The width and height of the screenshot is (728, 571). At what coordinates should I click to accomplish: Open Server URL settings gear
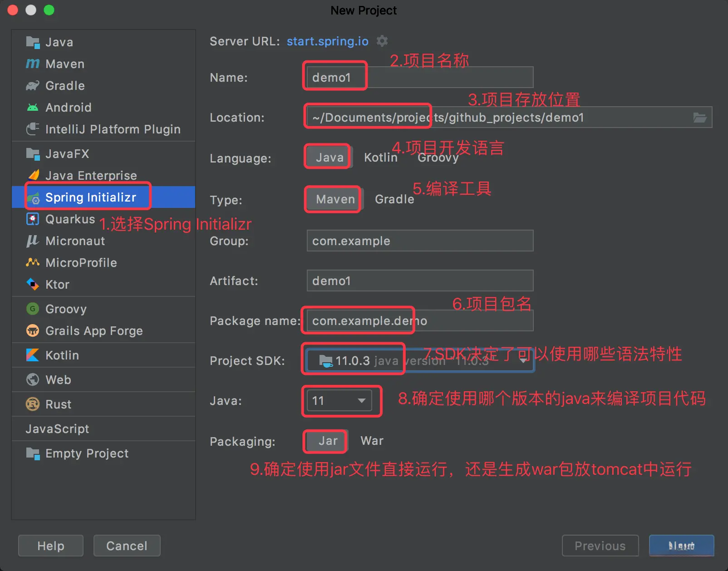(383, 41)
